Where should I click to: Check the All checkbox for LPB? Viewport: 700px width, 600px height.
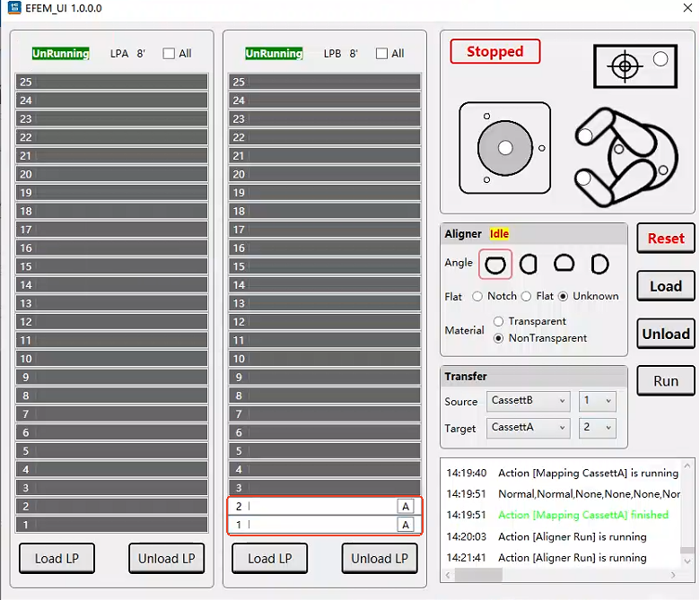[x=381, y=54]
